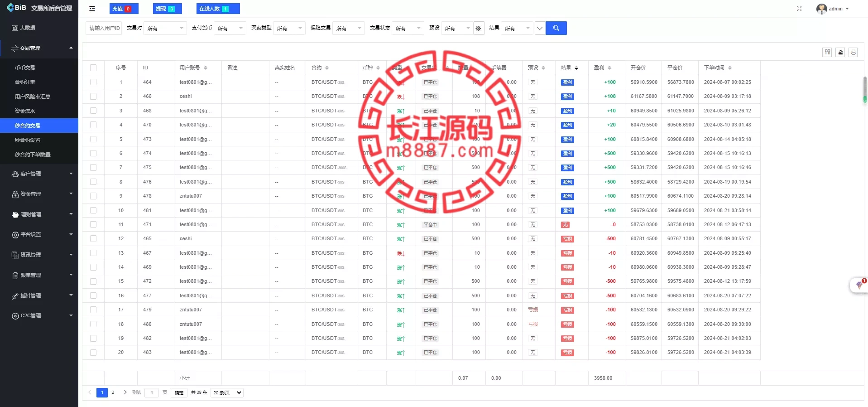This screenshot has width=868, height=407.
Task: Expand the 资金管理 sidebar menu
Action: click(x=39, y=194)
